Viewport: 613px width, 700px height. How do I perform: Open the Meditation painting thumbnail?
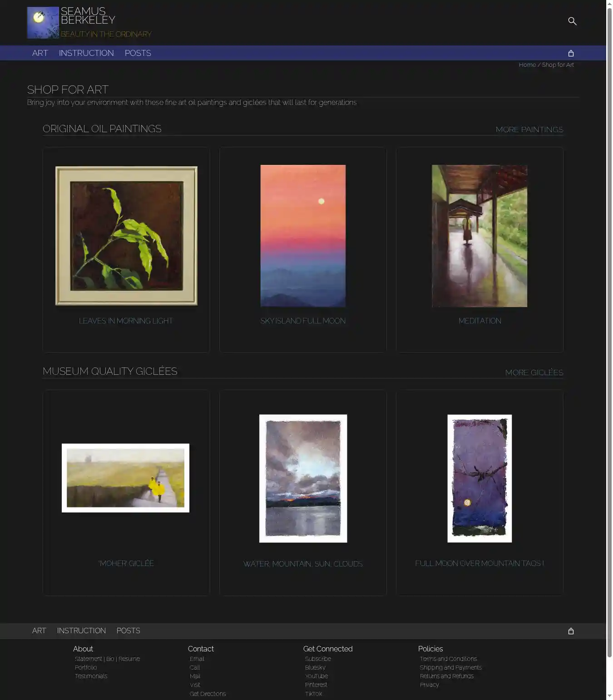[480, 236]
